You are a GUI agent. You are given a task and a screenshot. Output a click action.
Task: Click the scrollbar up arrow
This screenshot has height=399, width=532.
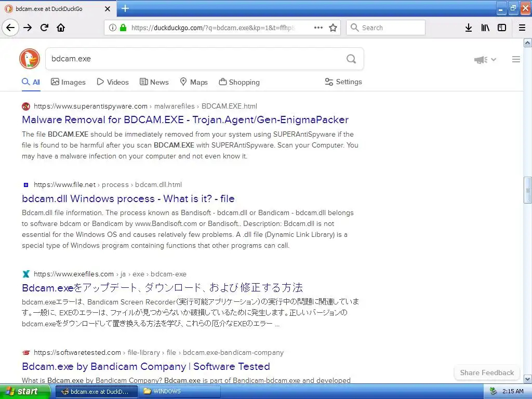527,43
